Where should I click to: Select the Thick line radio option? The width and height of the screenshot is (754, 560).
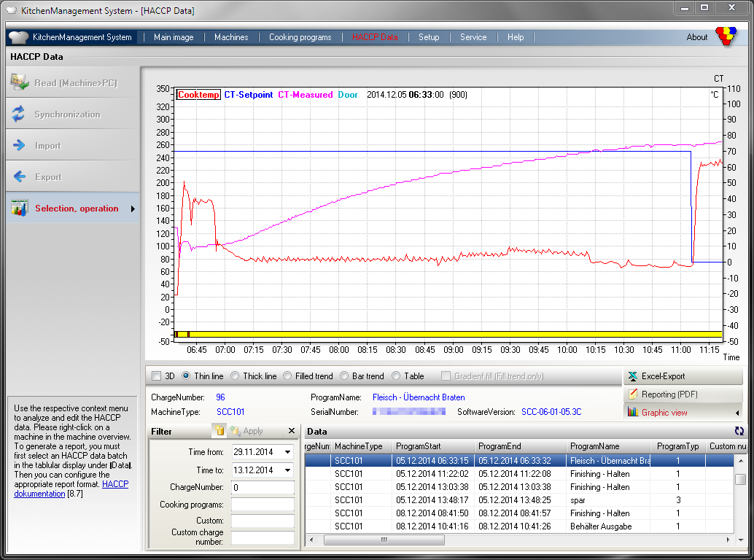pos(235,376)
